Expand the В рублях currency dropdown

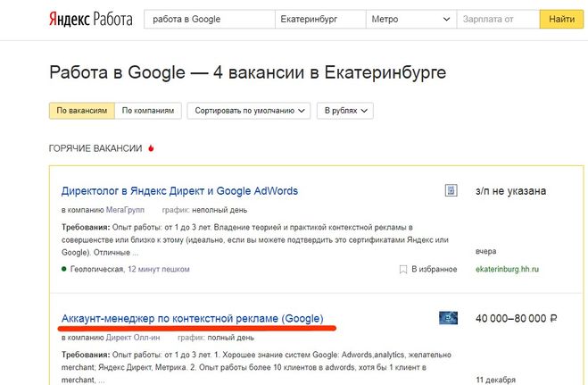pyautogui.click(x=347, y=111)
